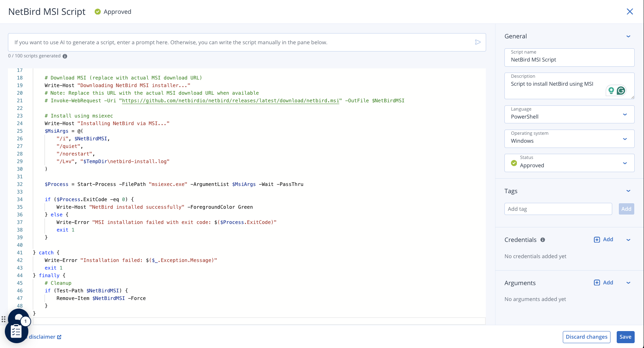This screenshot has height=348, width=644.
Task: Click the plus Add icon beside Credentials
Action: (597, 239)
